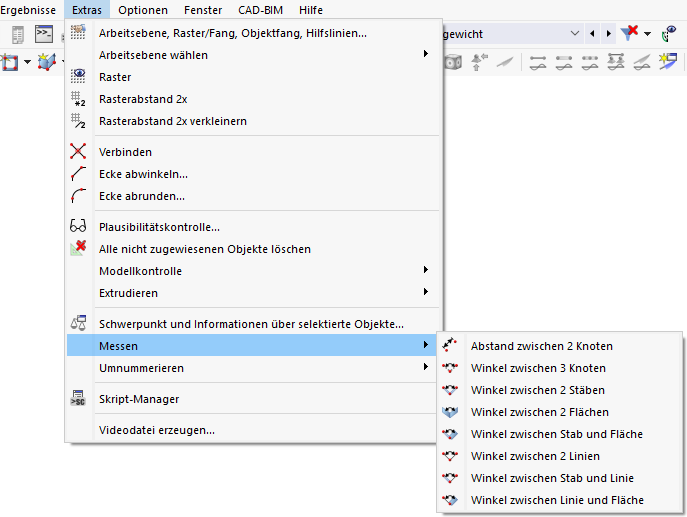Click the blue 3D solid creation icon
The width and height of the screenshot is (687, 517).
click(47, 62)
